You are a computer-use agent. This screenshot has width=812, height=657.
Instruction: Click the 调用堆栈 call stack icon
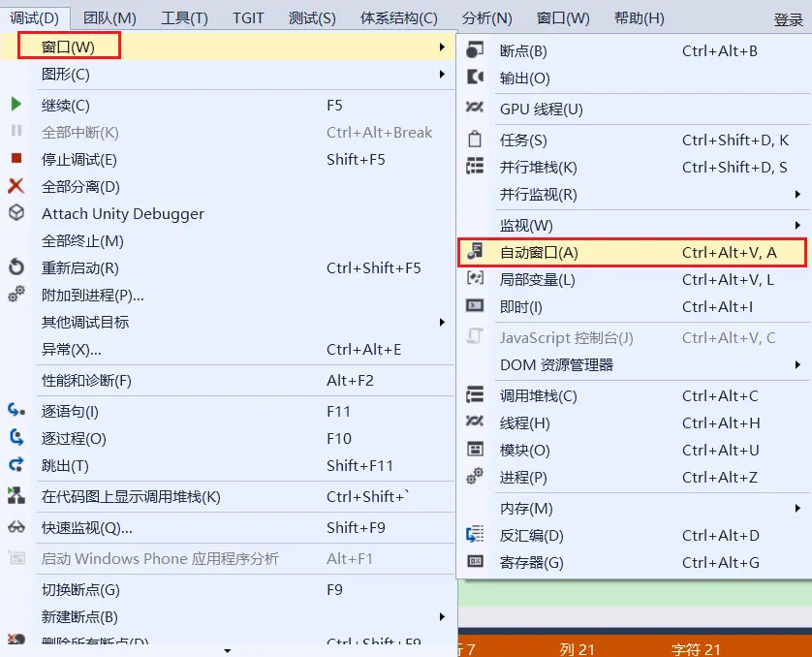click(x=472, y=396)
